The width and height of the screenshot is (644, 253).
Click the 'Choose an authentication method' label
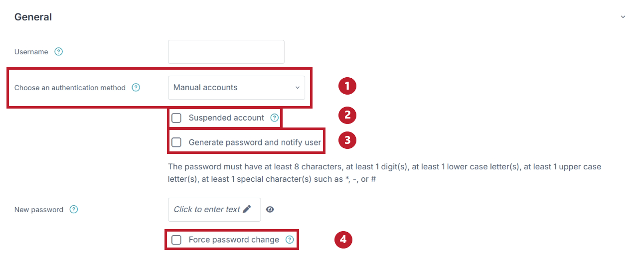coord(70,88)
